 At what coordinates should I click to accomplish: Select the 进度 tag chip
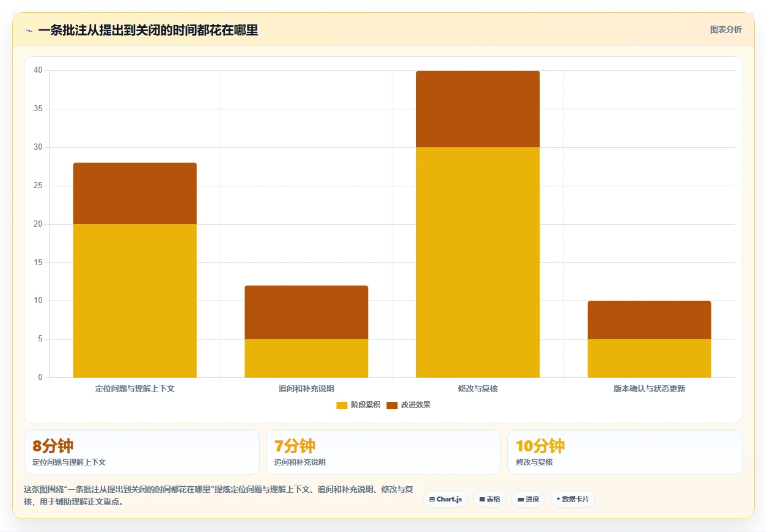tap(528, 499)
